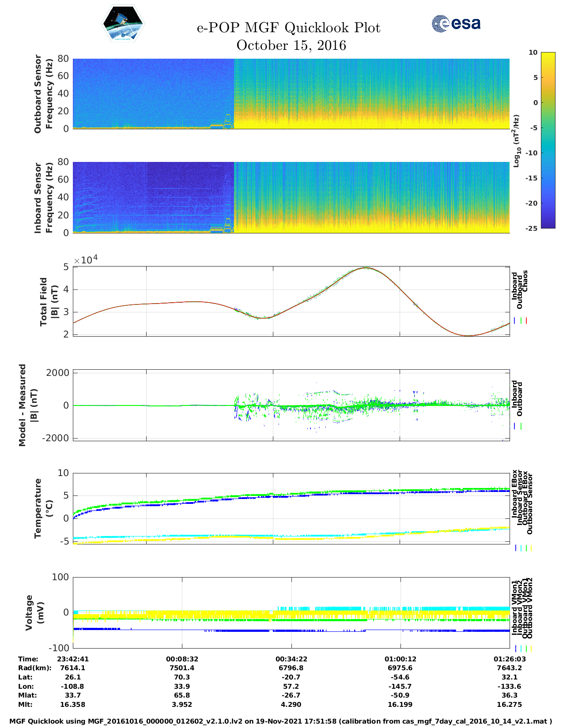Click the MGF Quicklook footer file text
Image resolution: width=563 pixels, height=728 pixels.
coord(281,721)
